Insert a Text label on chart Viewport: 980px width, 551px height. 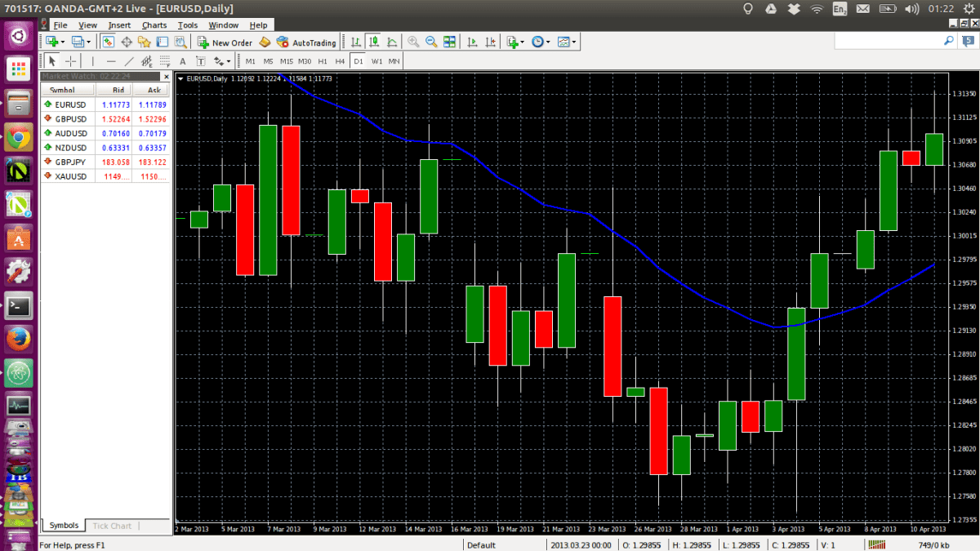[202, 60]
